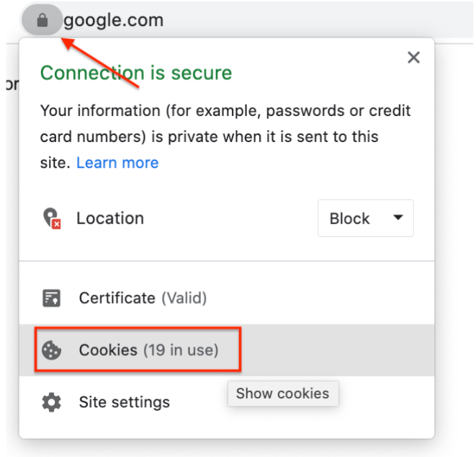Click the "Show cookies" tooltip
Viewport: 476px width, 457px height.
(x=282, y=394)
